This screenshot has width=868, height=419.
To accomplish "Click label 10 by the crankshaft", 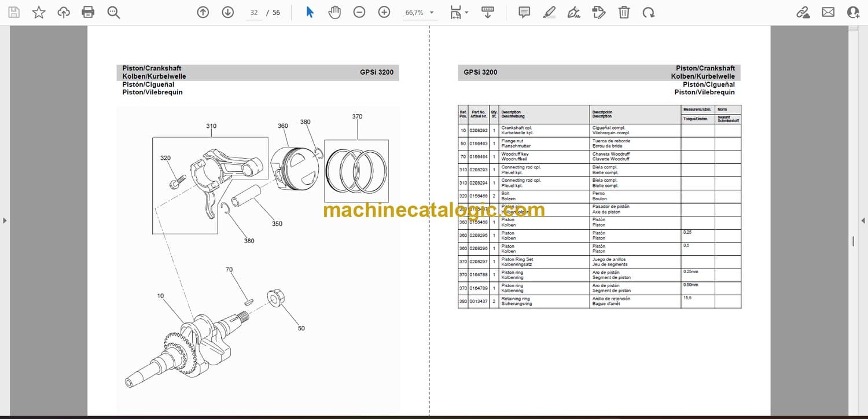I will [160, 296].
